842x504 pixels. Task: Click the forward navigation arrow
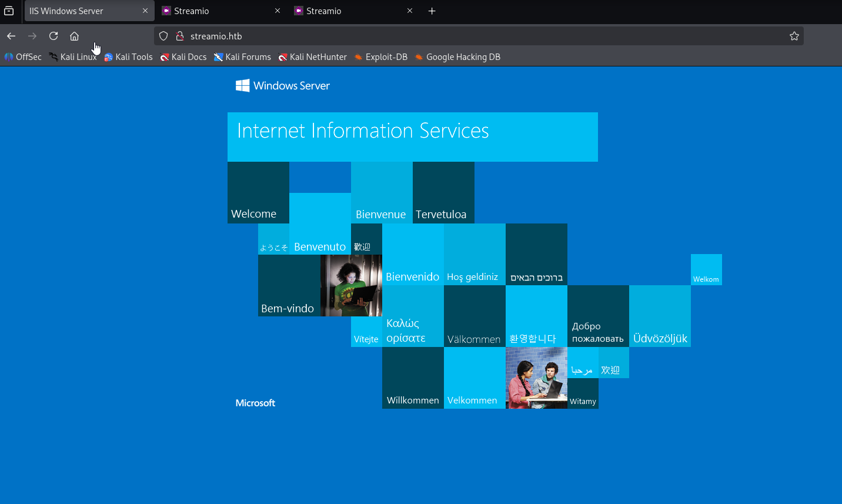click(32, 36)
